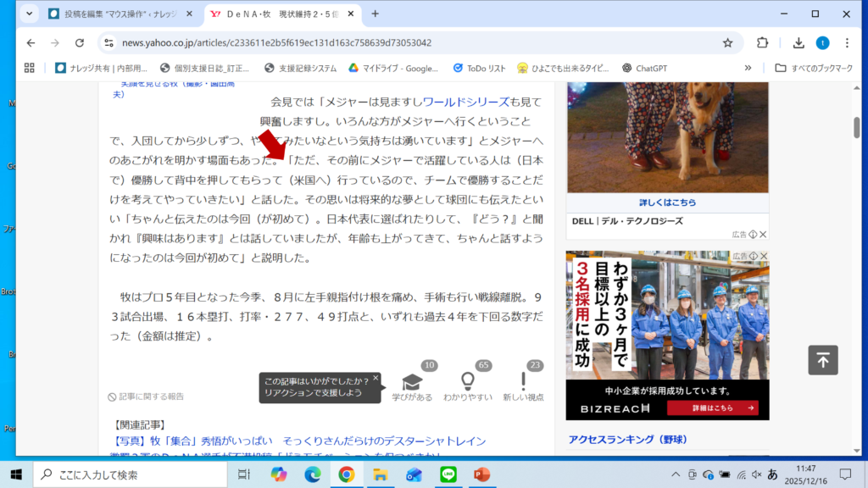Open the Chrome apps grid shortcut
The height and width of the screenshot is (488, 868).
[x=30, y=68]
